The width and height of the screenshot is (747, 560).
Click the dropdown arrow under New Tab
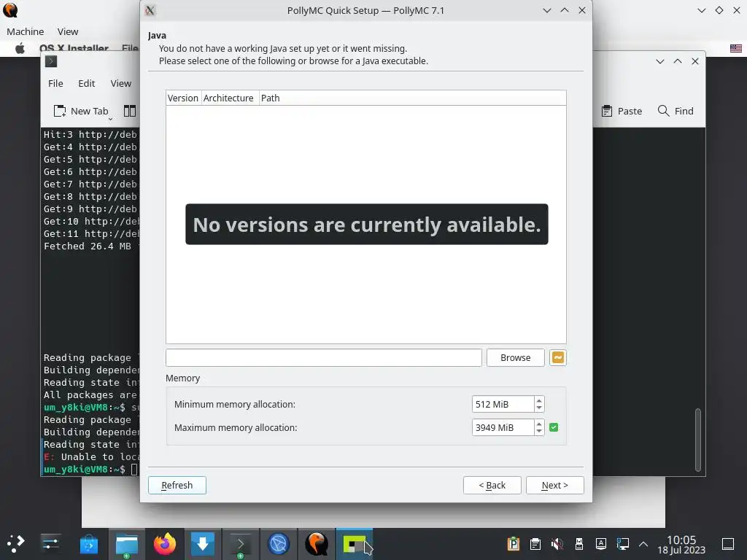coord(110,119)
